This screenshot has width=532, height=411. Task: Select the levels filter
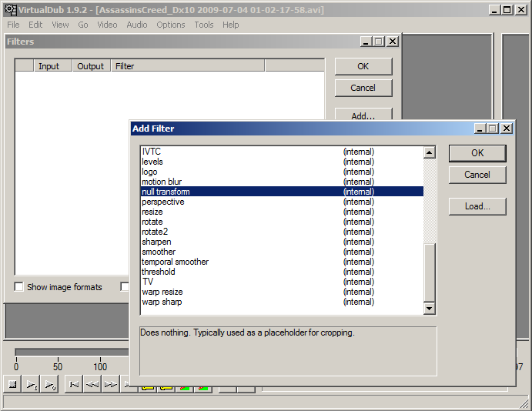point(282,162)
